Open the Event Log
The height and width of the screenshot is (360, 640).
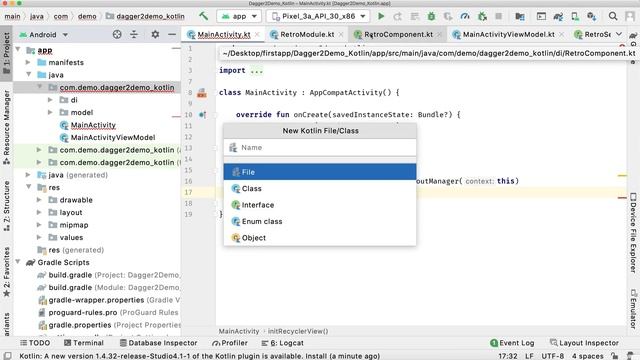click(x=512, y=343)
